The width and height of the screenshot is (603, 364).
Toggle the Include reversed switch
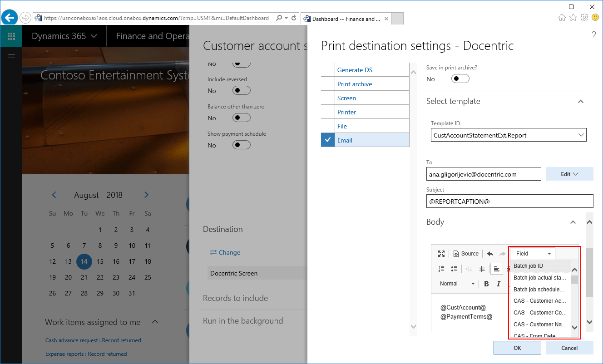241,91
